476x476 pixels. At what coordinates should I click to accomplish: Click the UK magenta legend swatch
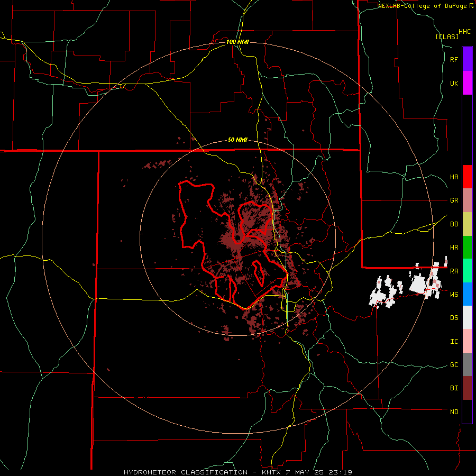click(467, 83)
